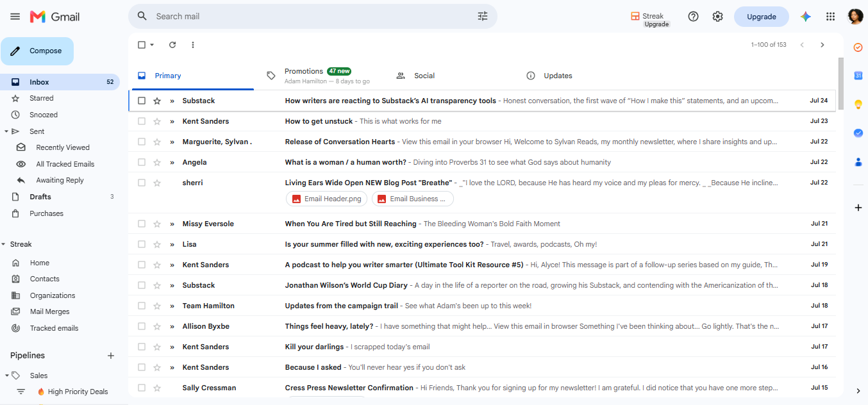Open Awaiting Reply view
The image size is (868, 405).
(x=60, y=181)
